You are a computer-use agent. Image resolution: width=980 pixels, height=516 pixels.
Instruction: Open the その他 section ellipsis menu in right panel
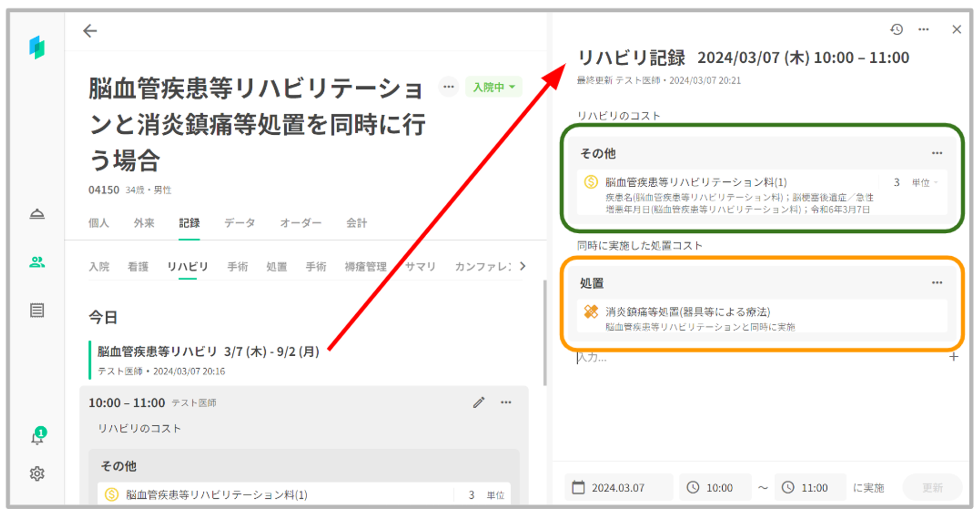coord(937,153)
